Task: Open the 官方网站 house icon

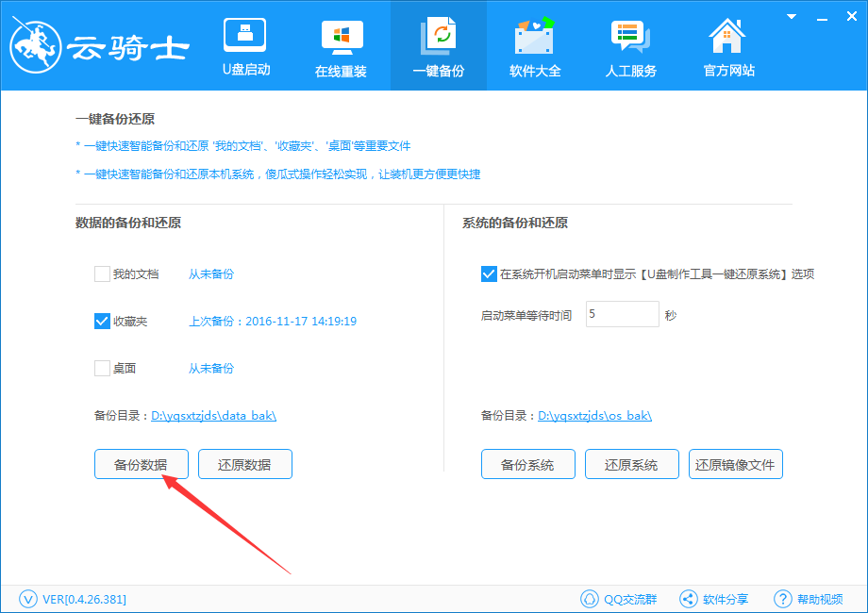Action: (726, 36)
